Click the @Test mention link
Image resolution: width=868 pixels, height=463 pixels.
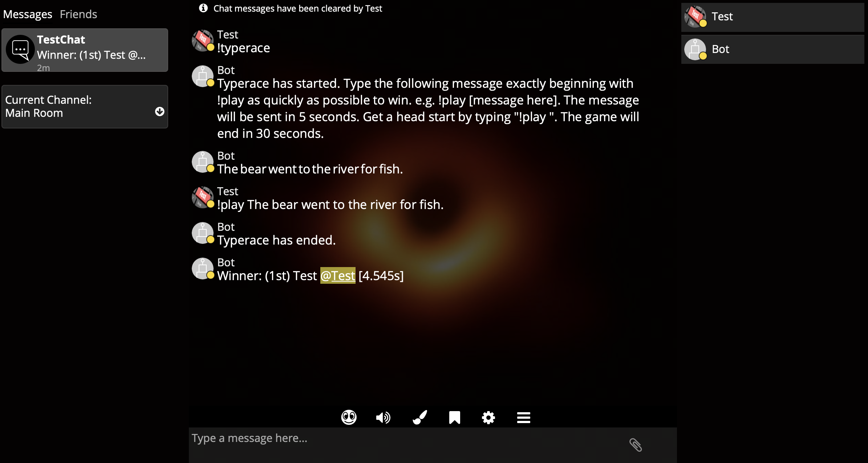pos(338,275)
